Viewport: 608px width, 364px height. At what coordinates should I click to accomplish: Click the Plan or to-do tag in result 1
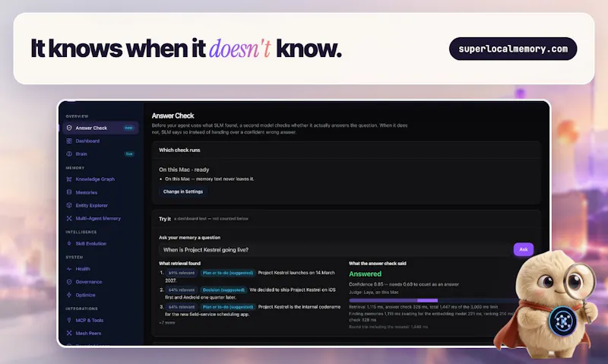point(227,273)
